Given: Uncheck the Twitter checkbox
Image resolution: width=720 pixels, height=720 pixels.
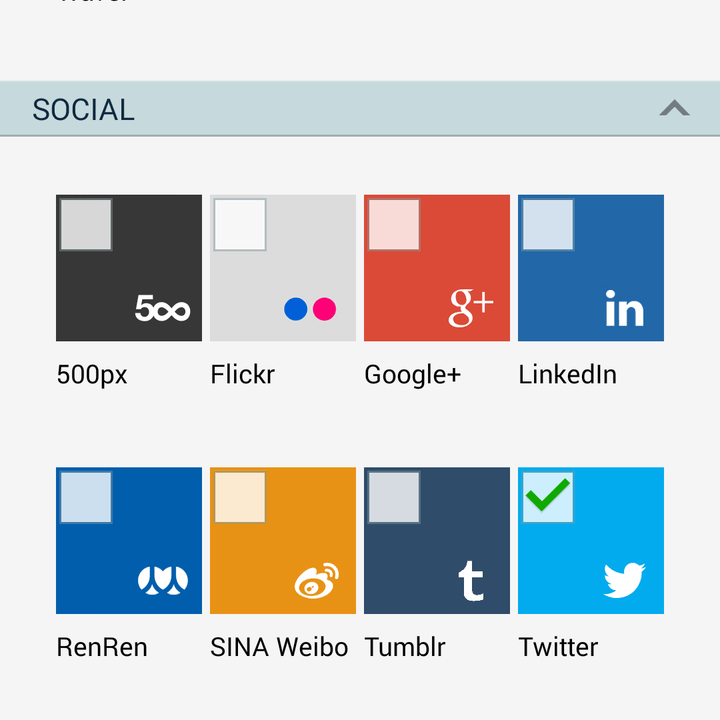Looking at the screenshot, I should (x=548, y=497).
